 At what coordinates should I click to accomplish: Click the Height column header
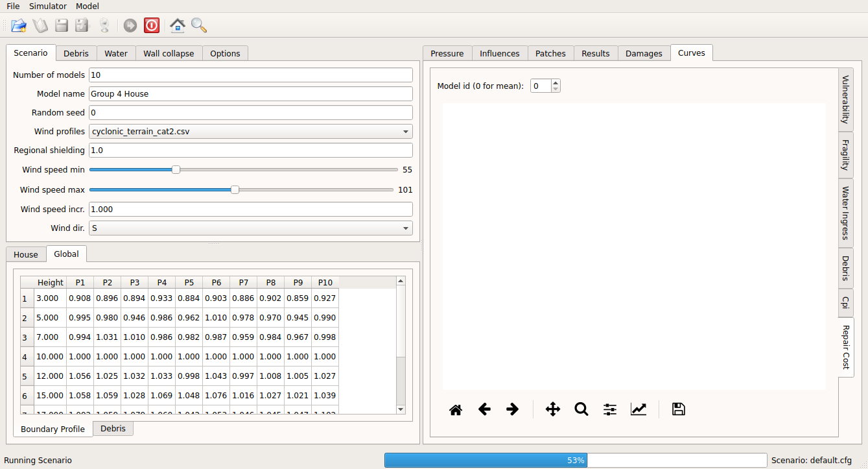pyautogui.click(x=51, y=282)
